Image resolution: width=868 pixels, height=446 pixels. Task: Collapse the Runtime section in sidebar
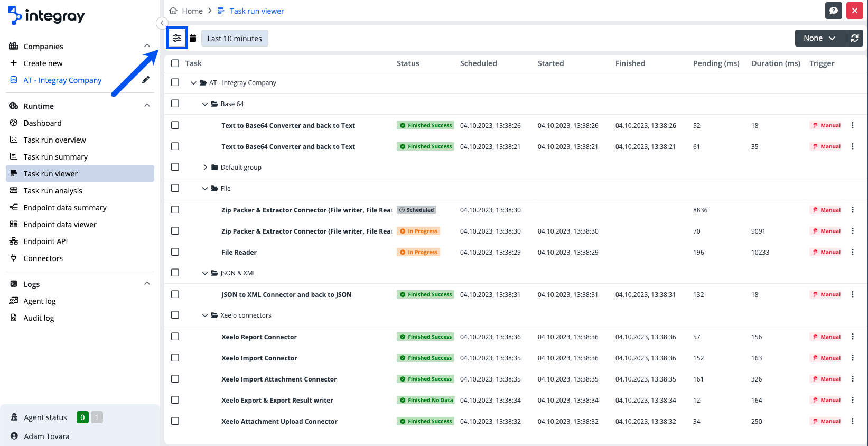point(147,106)
